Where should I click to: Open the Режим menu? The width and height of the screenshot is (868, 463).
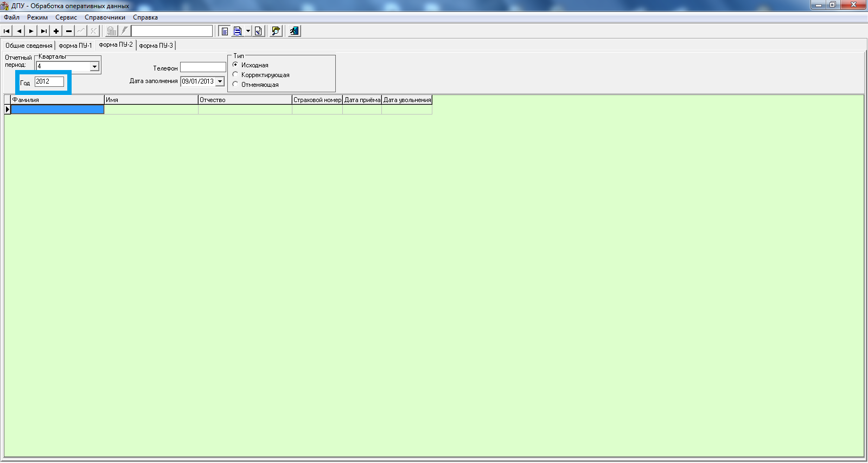(37, 17)
